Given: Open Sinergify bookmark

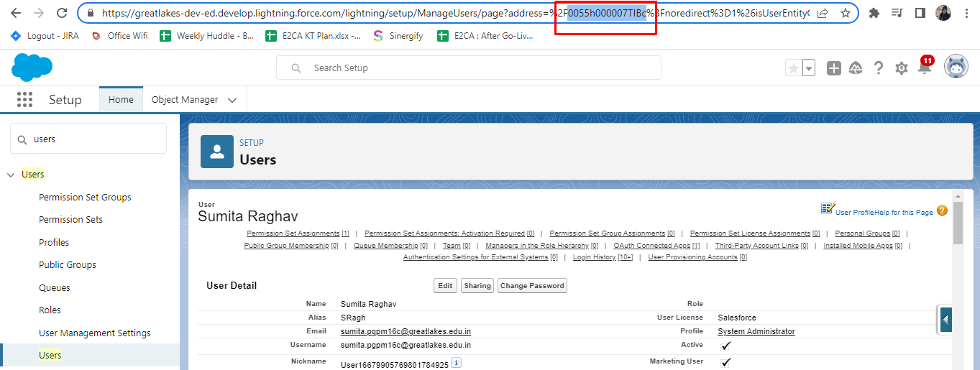Looking at the screenshot, I should coord(398,35).
